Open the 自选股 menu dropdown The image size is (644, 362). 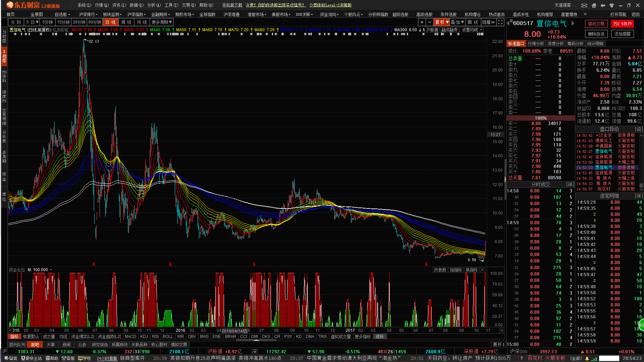point(62,14)
